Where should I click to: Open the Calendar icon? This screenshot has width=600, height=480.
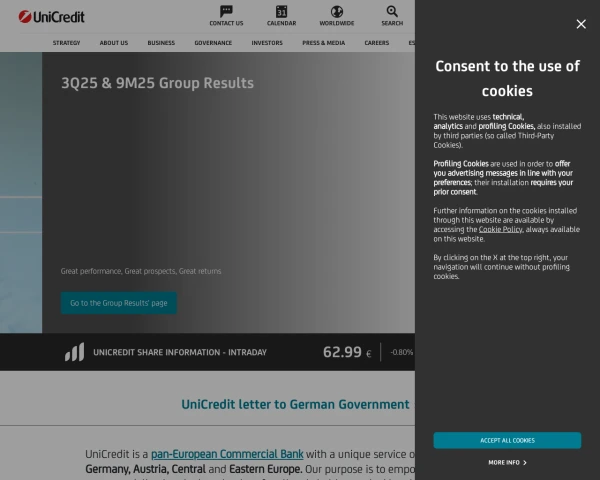point(281,11)
